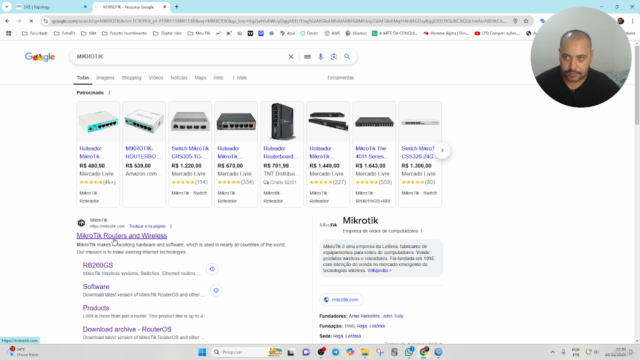Open the weather widget on taskbar

point(22,352)
